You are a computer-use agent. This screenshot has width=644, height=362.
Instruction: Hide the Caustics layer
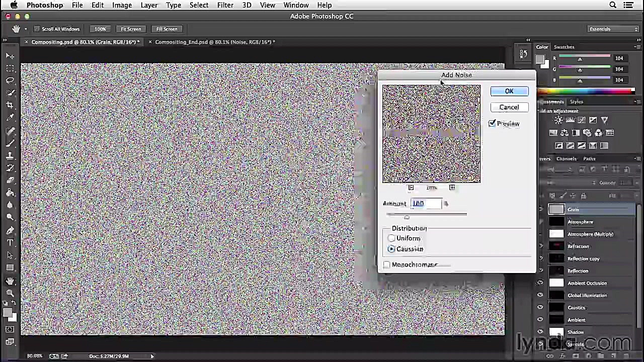click(x=540, y=307)
